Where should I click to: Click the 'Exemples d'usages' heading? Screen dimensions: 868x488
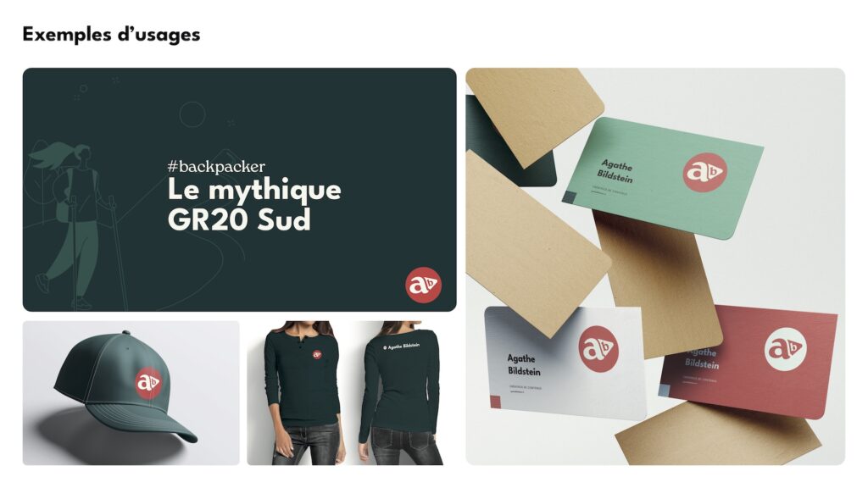[x=111, y=34]
